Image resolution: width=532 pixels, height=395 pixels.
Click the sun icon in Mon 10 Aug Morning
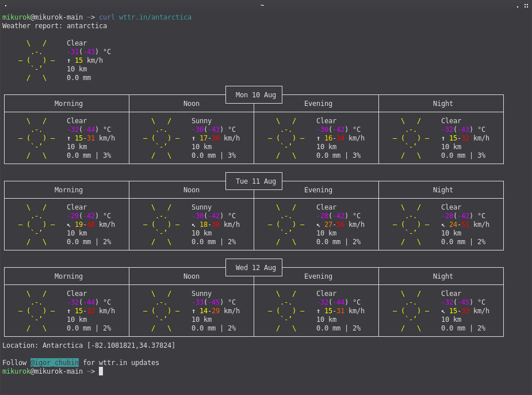[37, 138]
